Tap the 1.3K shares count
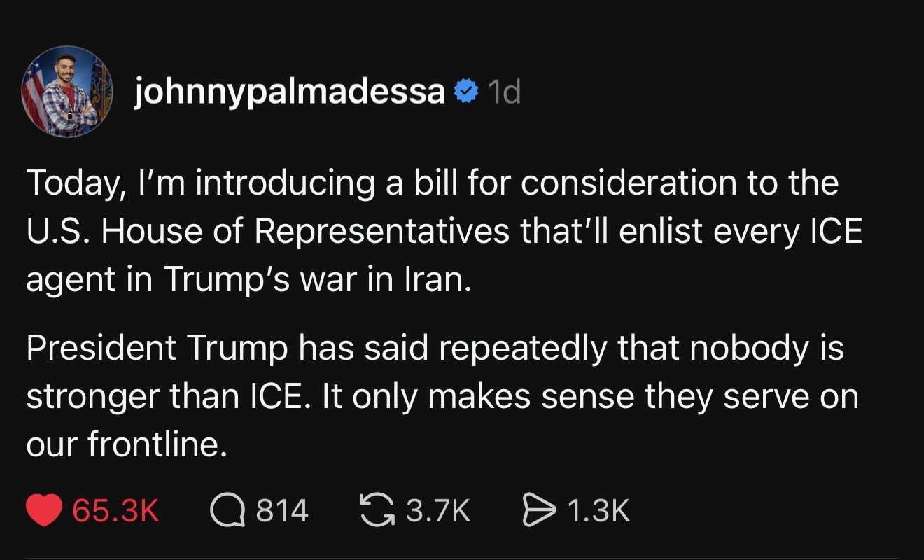924x560 pixels. coord(598,510)
